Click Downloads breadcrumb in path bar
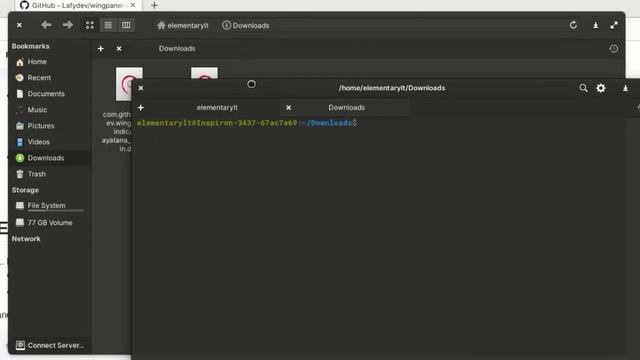Screen dimensions: 640x360 point(246,25)
